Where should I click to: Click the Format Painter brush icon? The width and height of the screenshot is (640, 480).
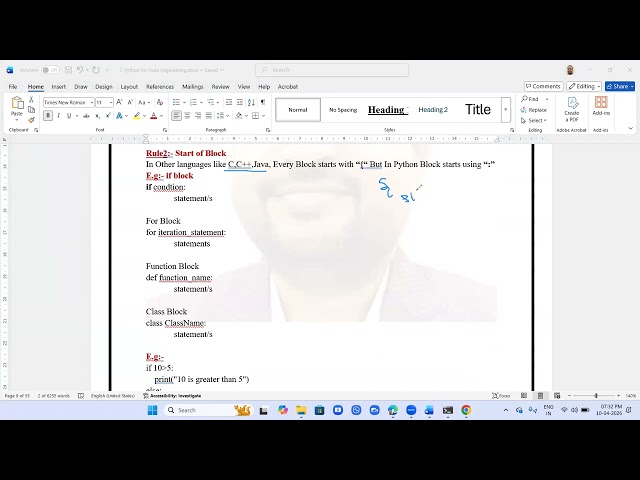31,120
